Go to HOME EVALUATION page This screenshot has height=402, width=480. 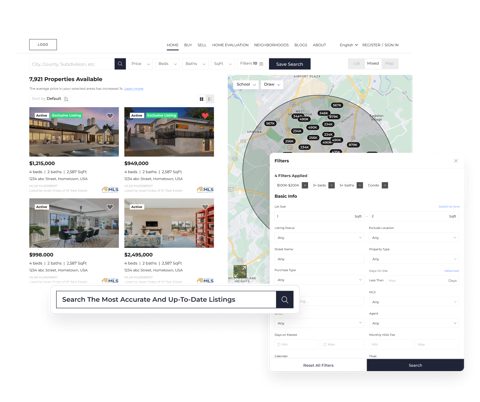click(x=230, y=45)
